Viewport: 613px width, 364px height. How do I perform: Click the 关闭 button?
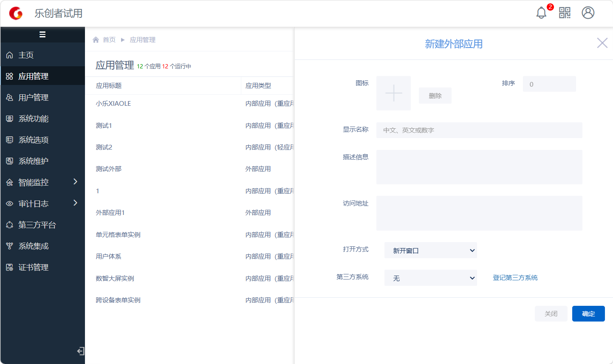[x=551, y=313]
